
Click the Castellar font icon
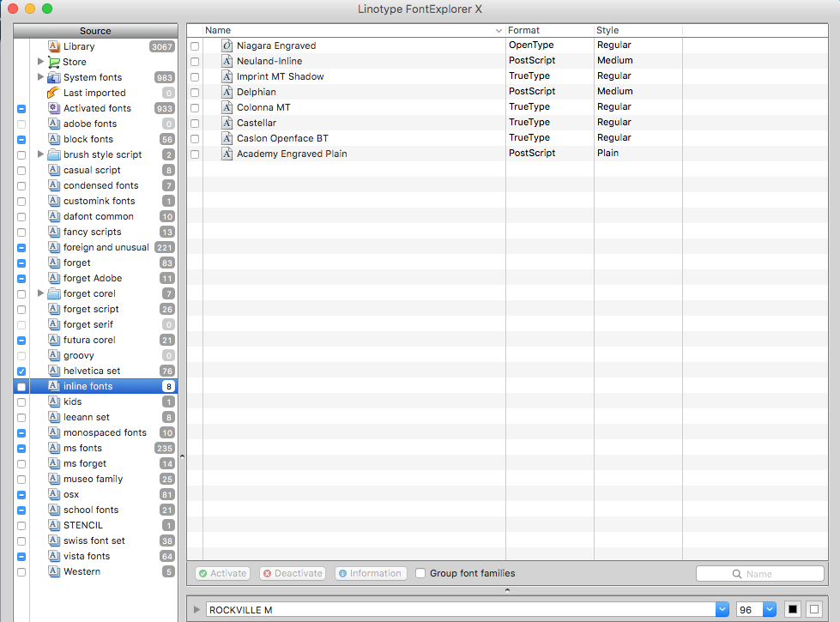(227, 123)
